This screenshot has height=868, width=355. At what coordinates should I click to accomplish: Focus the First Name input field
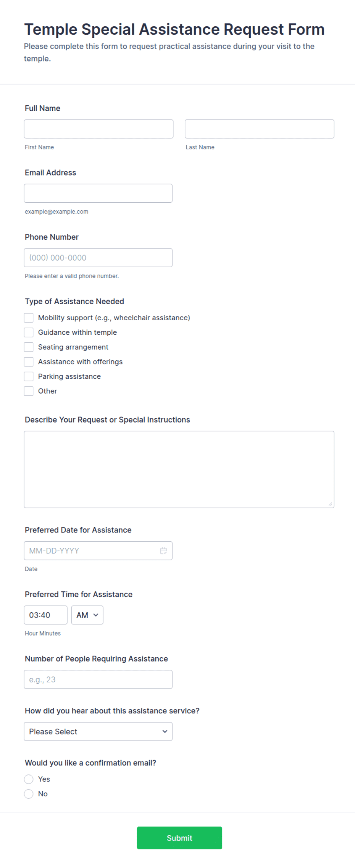98,129
